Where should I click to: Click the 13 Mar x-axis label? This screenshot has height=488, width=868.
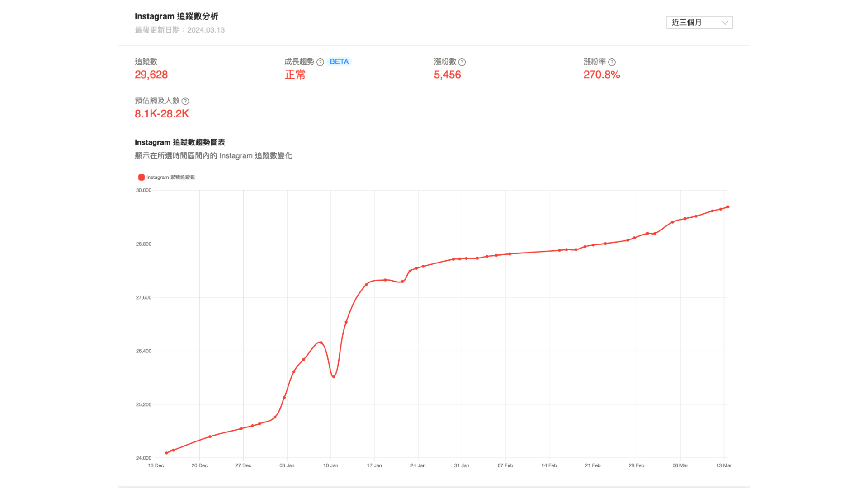724,465
